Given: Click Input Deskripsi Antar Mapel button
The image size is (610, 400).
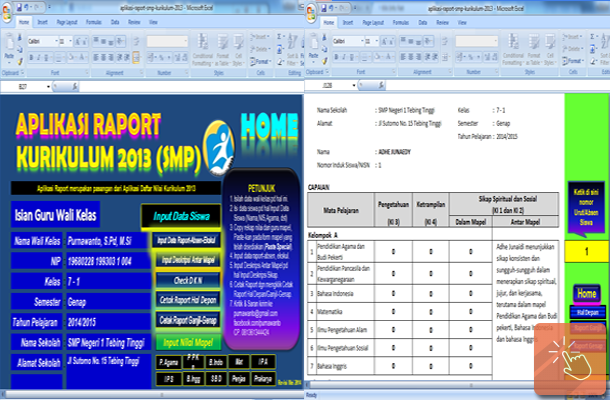Looking at the screenshot, I should (x=188, y=260).
